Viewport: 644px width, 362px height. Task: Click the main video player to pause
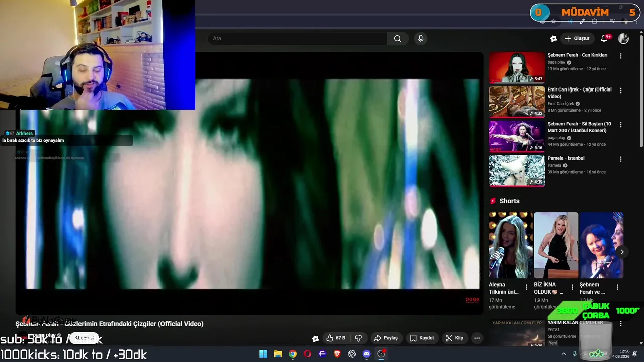click(x=249, y=184)
